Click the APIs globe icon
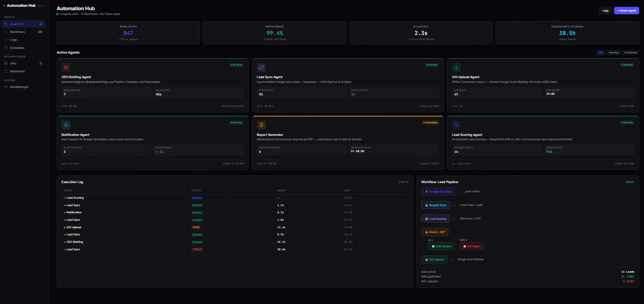 point(6,64)
